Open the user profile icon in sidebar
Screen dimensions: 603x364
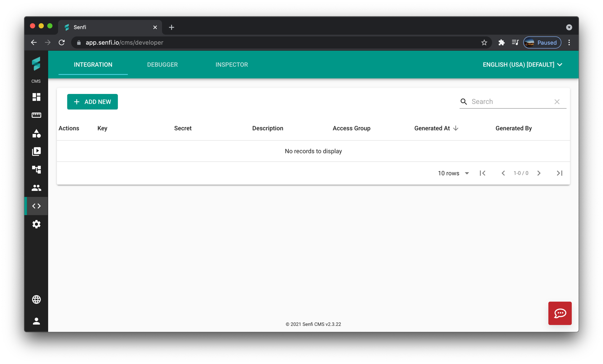36,321
